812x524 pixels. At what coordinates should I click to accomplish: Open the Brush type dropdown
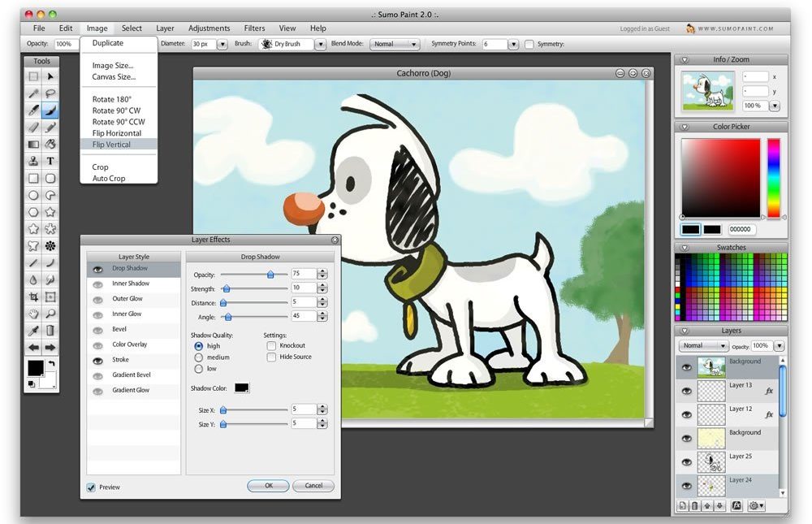click(x=321, y=45)
